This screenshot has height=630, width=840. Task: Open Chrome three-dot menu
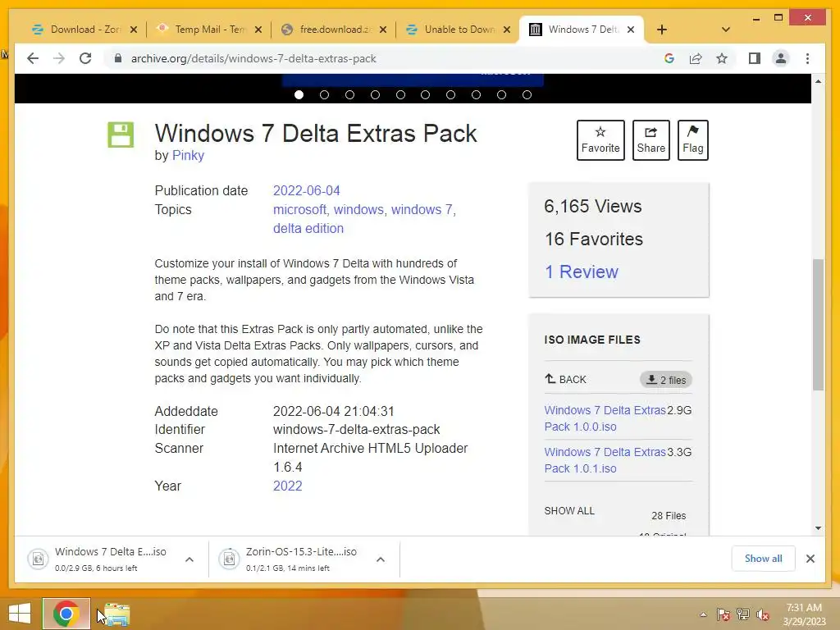pyautogui.click(x=807, y=58)
